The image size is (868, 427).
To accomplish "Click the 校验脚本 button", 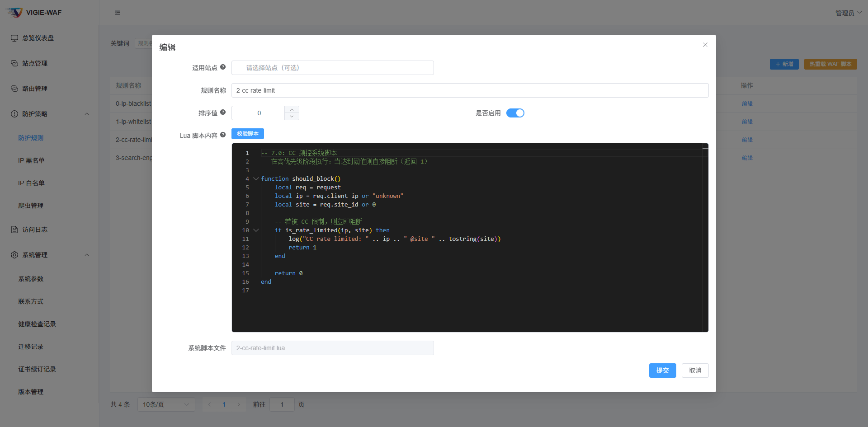I will [248, 134].
